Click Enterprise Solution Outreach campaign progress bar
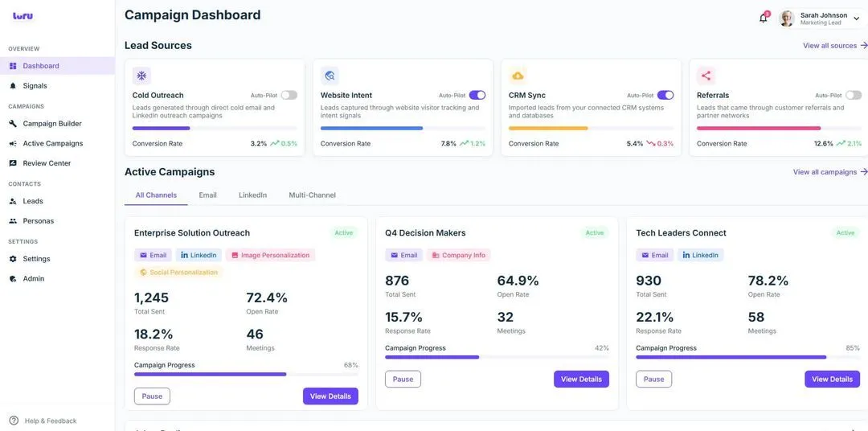The image size is (868, 431). point(246,375)
